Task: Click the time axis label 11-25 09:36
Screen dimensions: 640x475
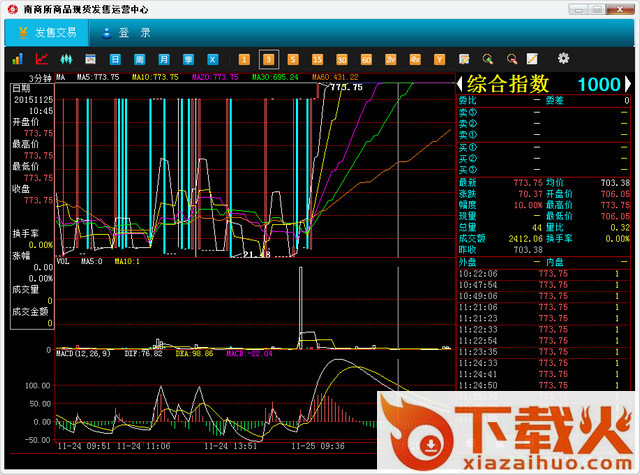Action: tap(318, 446)
